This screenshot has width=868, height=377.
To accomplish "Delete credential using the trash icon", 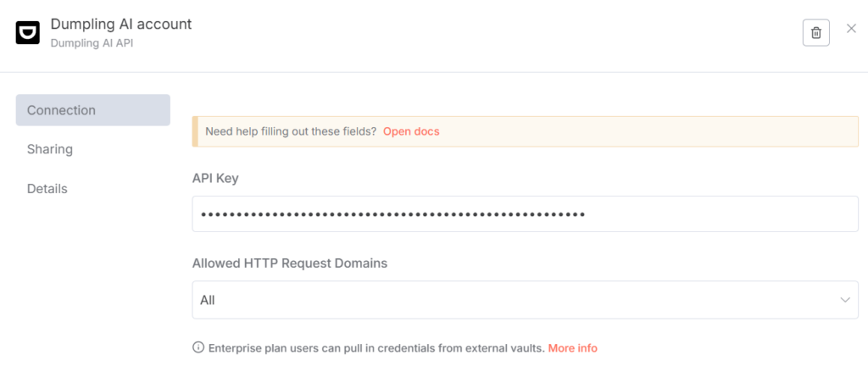I will click(815, 32).
